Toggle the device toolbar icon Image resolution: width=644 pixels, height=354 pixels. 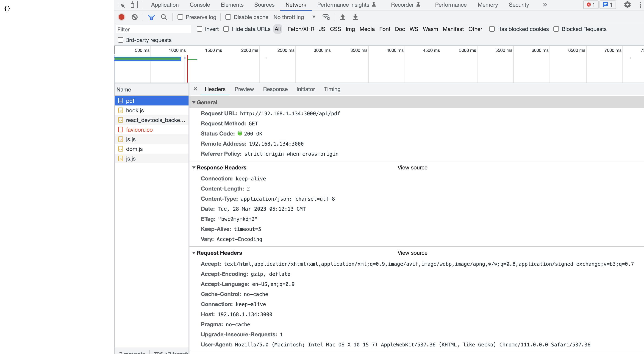tap(134, 5)
